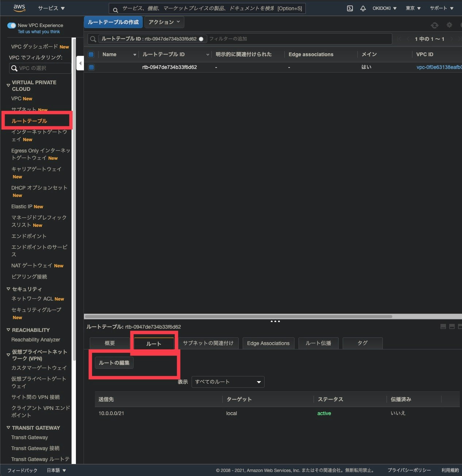Image resolution: width=462 pixels, height=476 pixels.
Task: Open ネットワーク ACL in the sidebar
Action: (x=32, y=299)
